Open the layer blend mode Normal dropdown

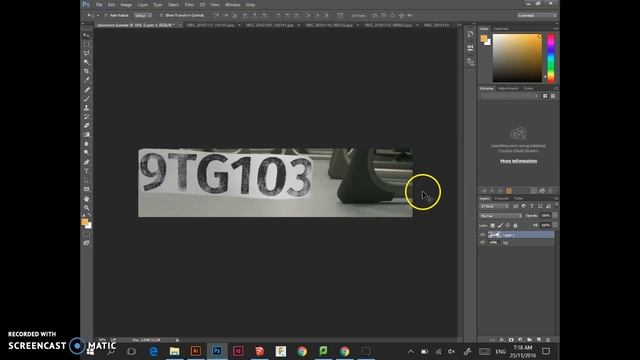coord(501,216)
